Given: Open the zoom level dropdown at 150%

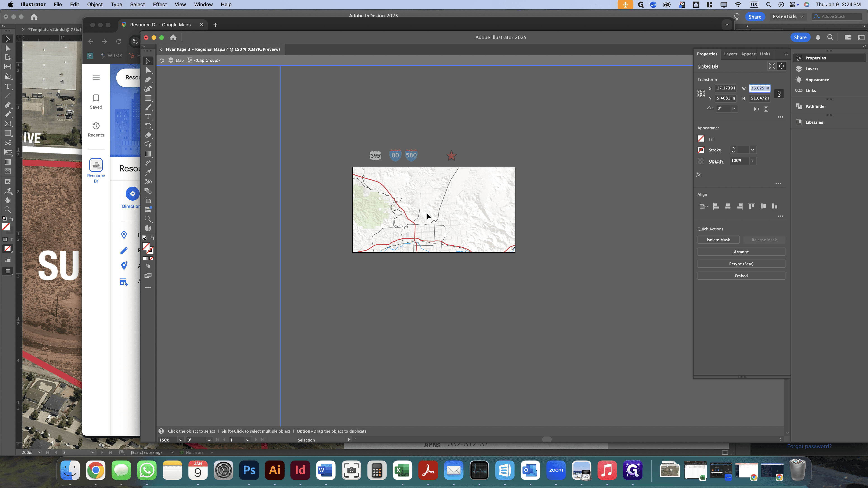Looking at the screenshot, I should tap(181, 440).
